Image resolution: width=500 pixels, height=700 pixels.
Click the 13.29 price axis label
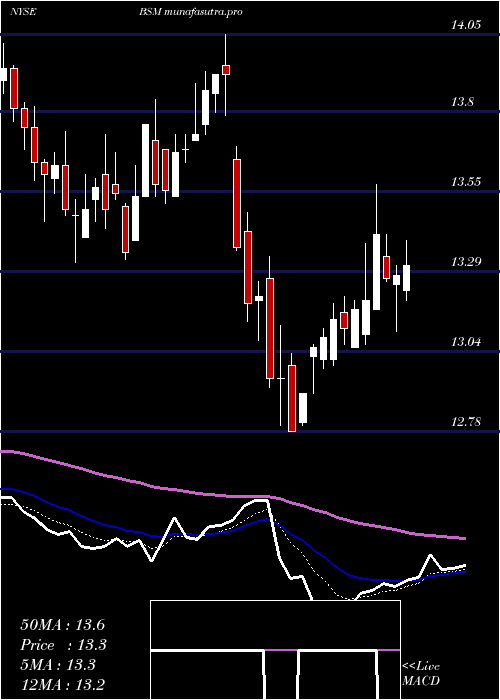coord(465,262)
